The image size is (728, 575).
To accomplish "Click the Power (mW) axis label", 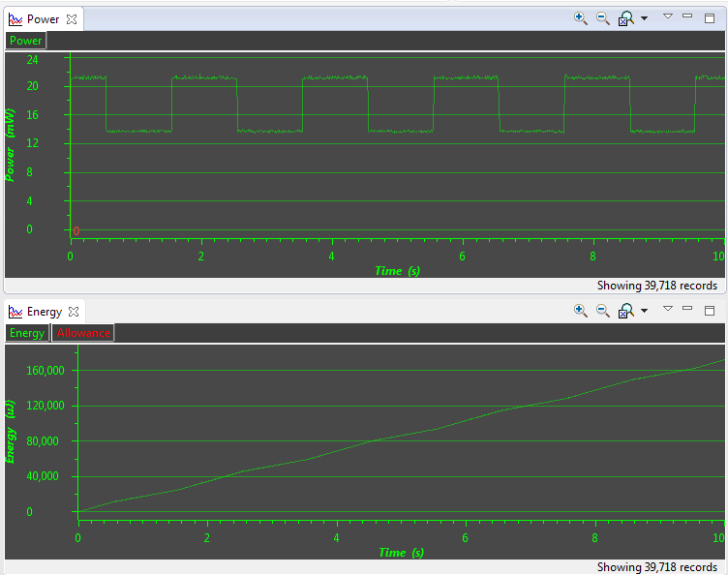I will tap(10, 145).
